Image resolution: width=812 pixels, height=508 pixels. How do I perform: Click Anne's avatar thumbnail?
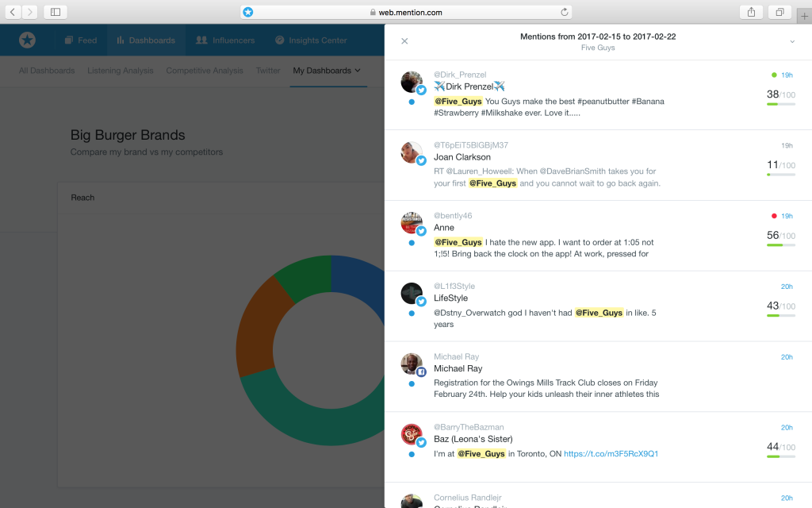412,223
